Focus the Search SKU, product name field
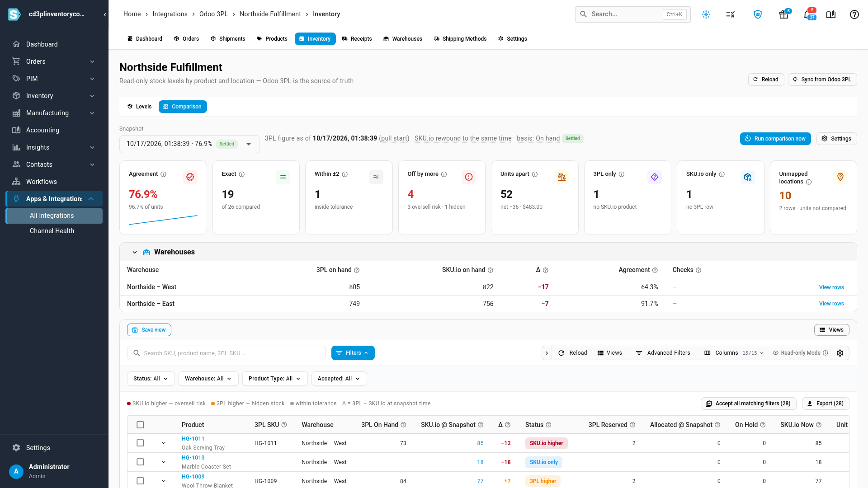Viewport: 868px width, 488px height. click(226, 353)
